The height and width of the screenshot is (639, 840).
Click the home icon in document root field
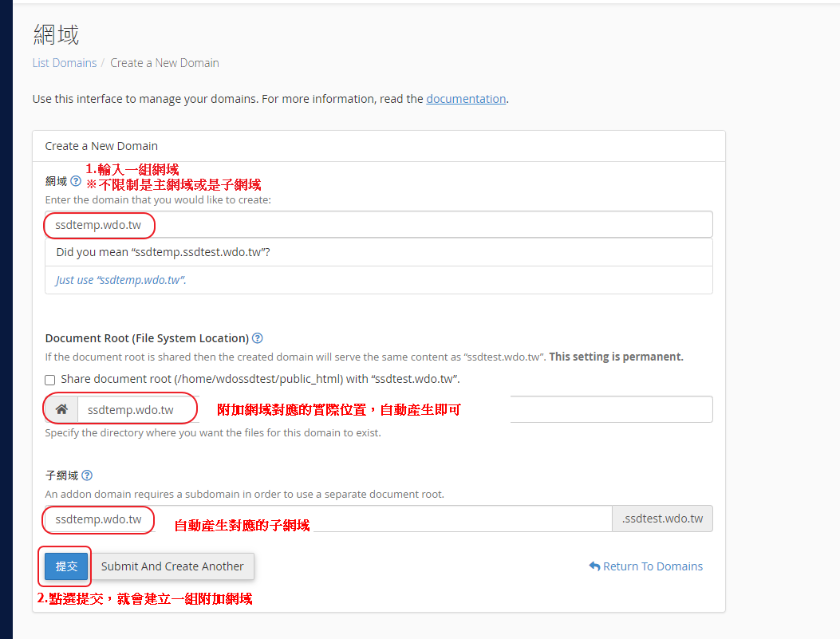coord(61,410)
